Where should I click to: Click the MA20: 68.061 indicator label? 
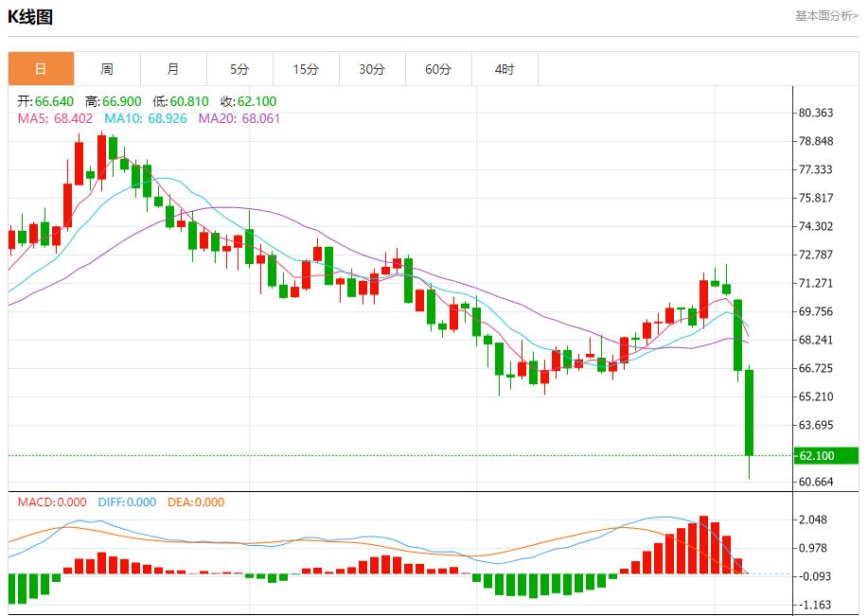239,118
